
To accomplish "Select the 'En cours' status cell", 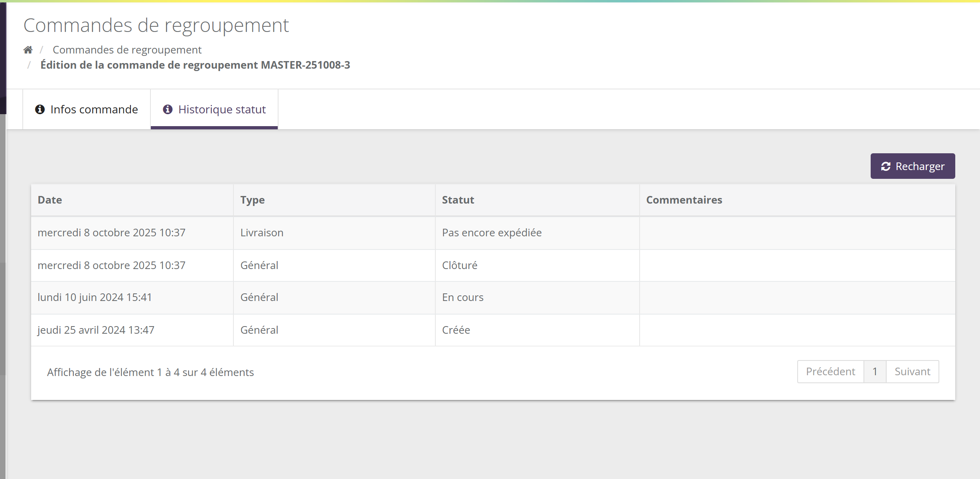I will click(x=537, y=298).
